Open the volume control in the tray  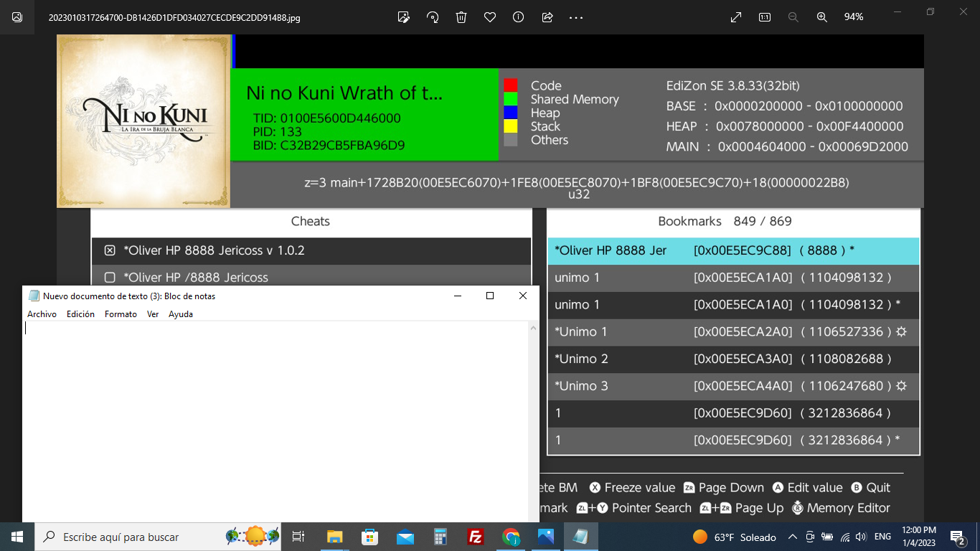(x=862, y=537)
